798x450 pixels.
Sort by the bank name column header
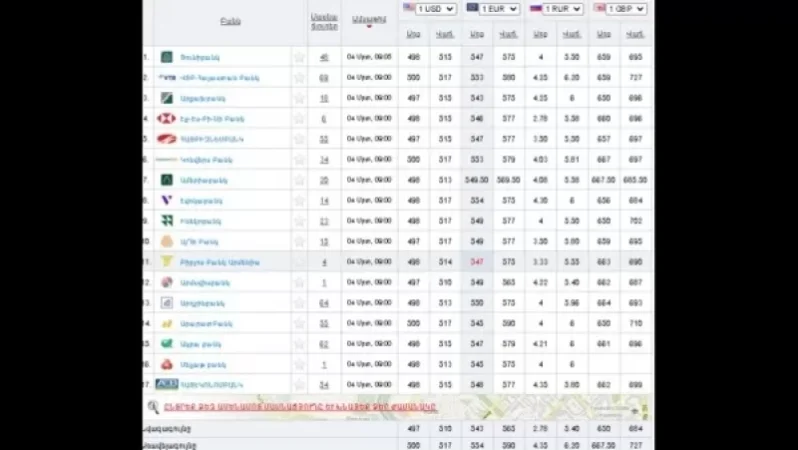tap(230, 20)
